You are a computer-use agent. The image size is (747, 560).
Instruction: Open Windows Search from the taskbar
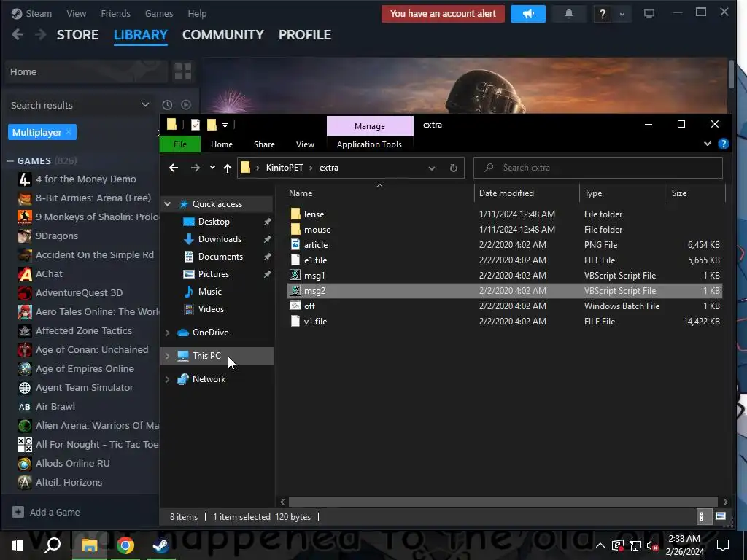click(x=53, y=545)
